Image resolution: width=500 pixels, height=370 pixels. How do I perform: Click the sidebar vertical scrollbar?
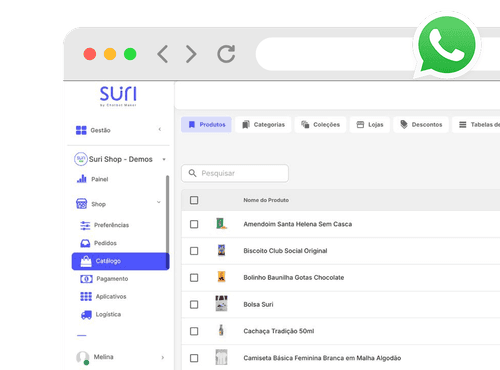click(167, 222)
